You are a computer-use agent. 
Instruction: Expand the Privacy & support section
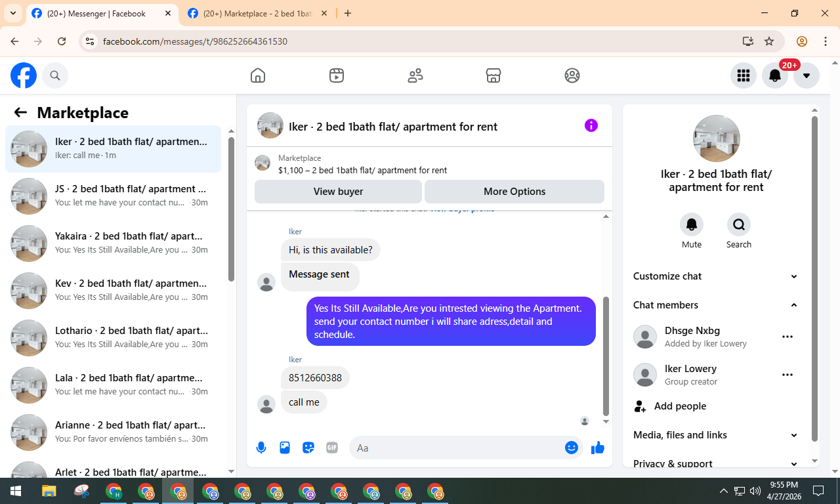coord(716,463)
